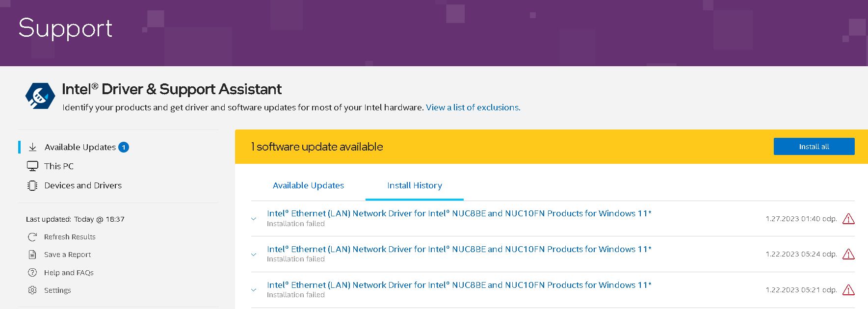The image size is (868, 309).
Task: Click the warning triangle on the 05:24 entry
Action: click(x=848, y=254)
